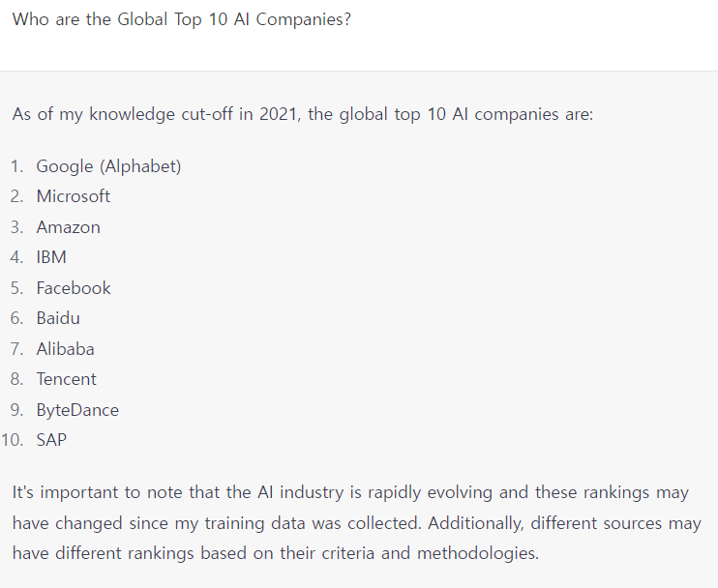Click the list number '10.' beside SAP
The width and height of the screenshot is (718, 588).
tap(13, 440)
